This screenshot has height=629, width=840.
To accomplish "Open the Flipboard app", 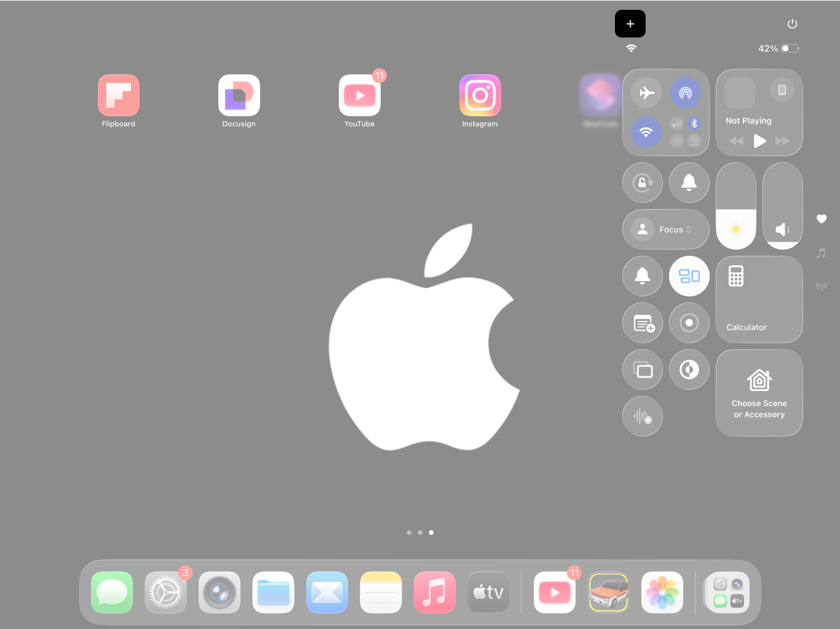I will point(118,95).
